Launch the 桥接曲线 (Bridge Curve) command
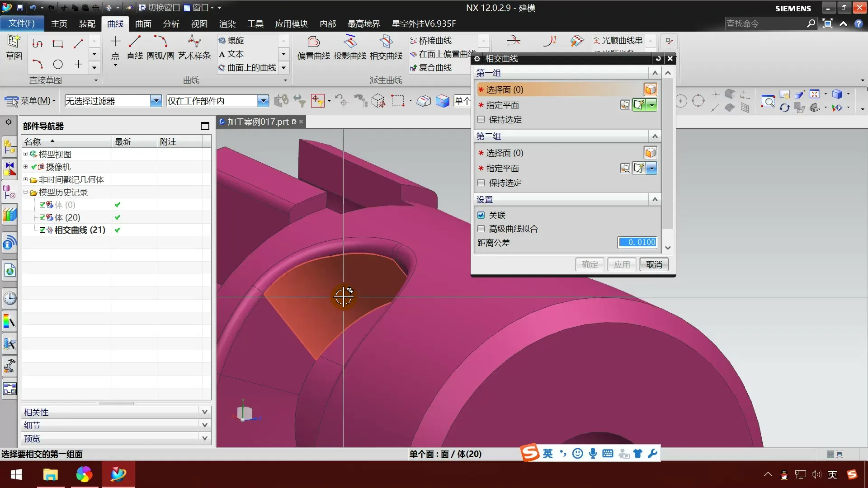Image resolution: width=868 pixels, height=488 pixels. click(432, 40)
